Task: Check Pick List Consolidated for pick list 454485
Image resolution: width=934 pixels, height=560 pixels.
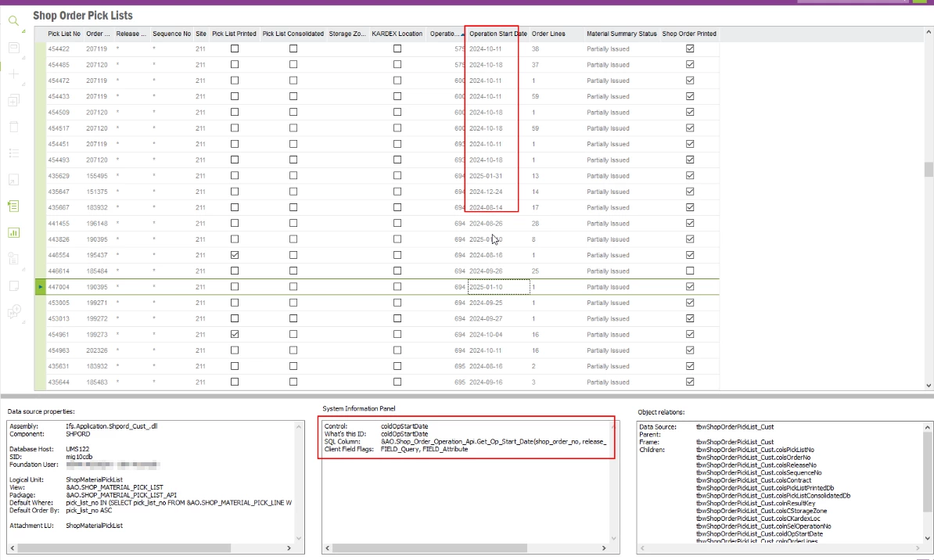Action: point(293,64)
